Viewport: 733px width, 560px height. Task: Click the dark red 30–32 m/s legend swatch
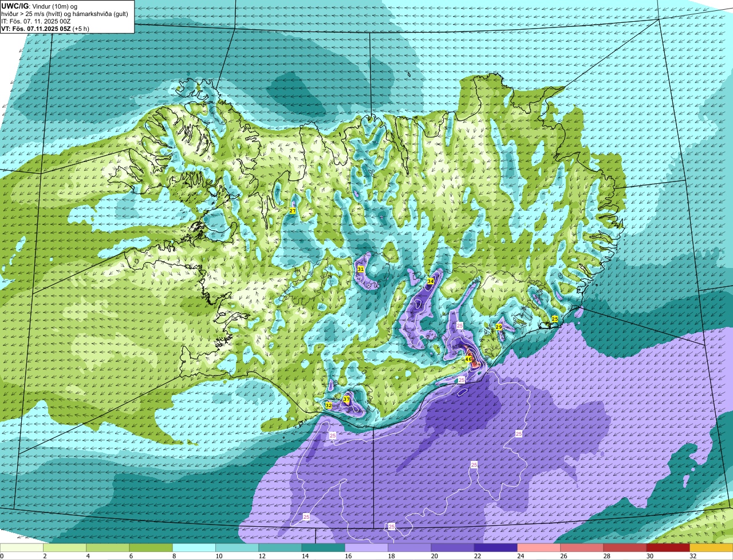668,548
